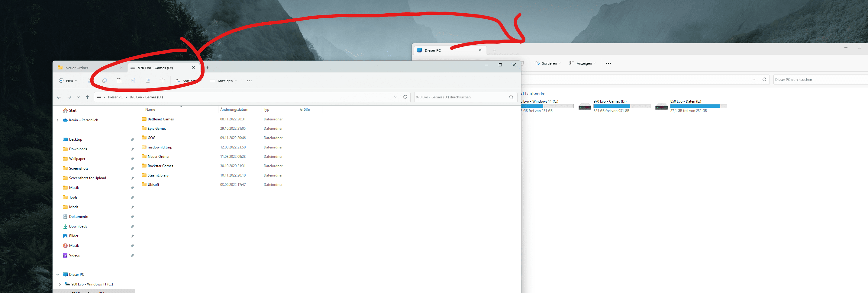Open Mods in the sidebar
The image size is (868, 293).
click(x=73, y=207)
